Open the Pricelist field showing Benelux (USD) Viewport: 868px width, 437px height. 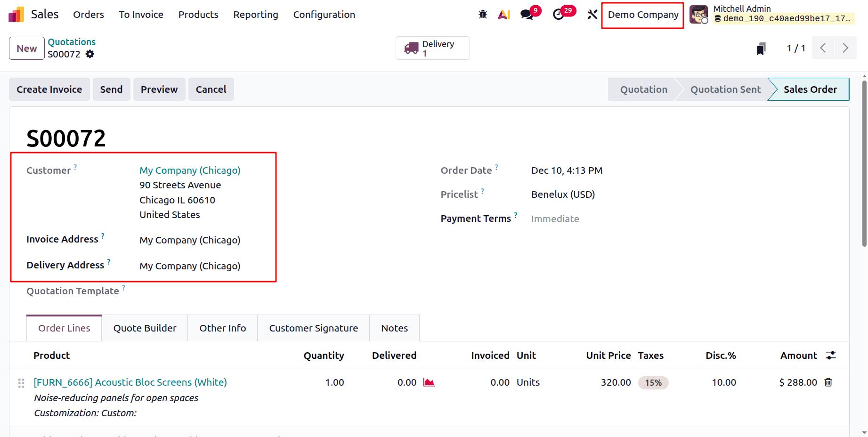[562, 194]
